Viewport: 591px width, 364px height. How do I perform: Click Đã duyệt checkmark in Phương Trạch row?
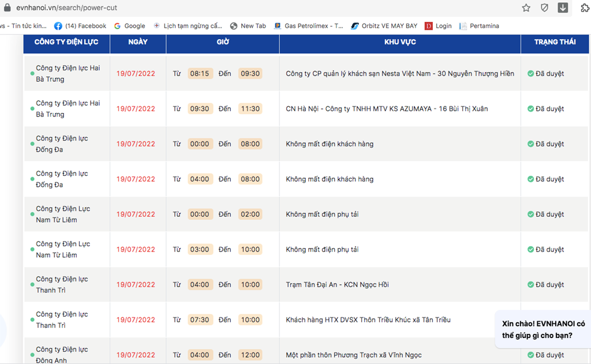[531, 355]
